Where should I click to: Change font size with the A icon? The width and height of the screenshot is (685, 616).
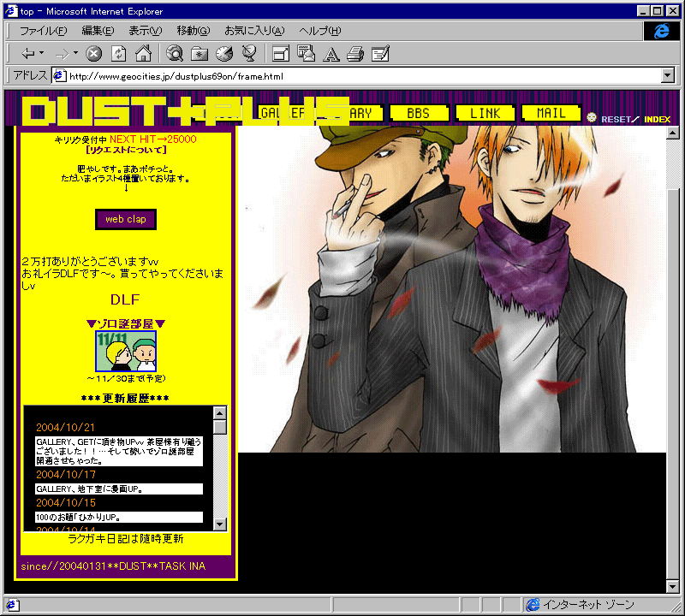pos(331,54)
